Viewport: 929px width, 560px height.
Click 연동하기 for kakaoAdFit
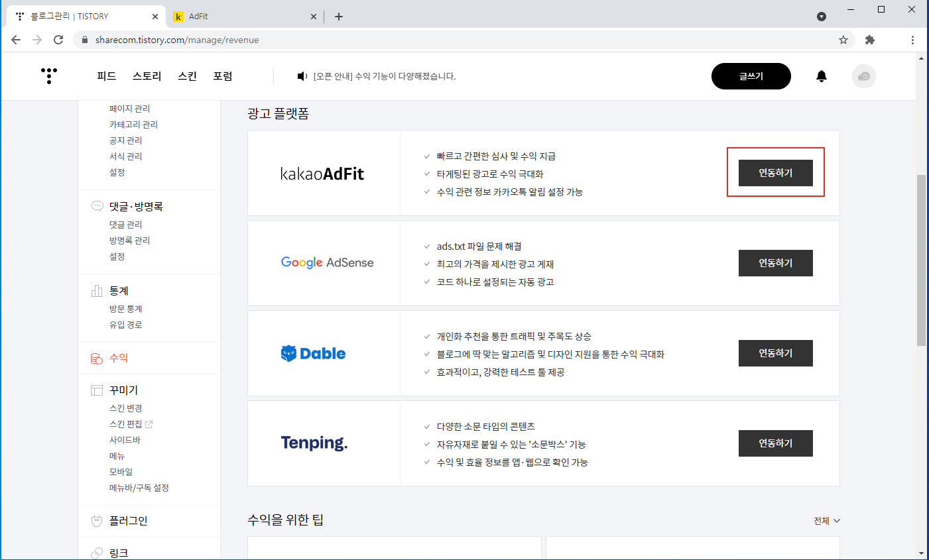776,173
